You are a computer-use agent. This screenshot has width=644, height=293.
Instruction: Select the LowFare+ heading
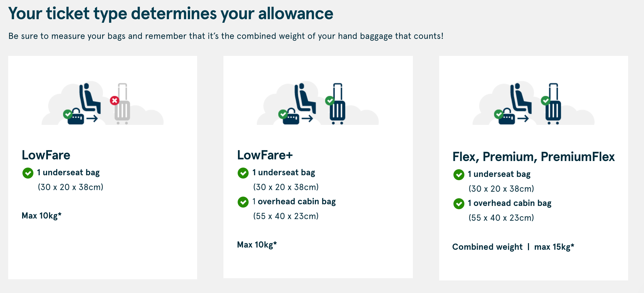click(265, 155)
